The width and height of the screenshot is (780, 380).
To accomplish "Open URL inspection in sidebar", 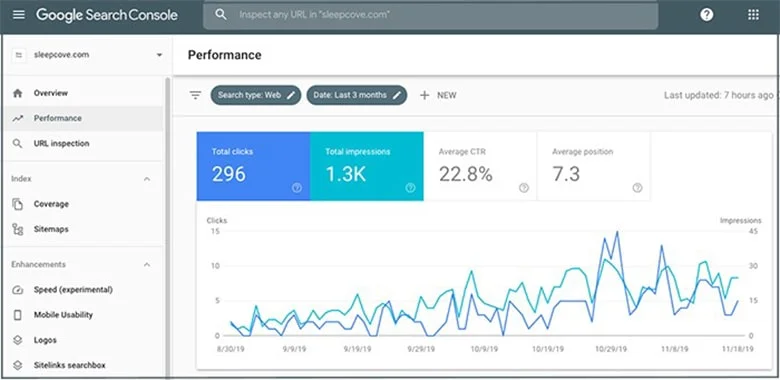I will click(83, 144).
